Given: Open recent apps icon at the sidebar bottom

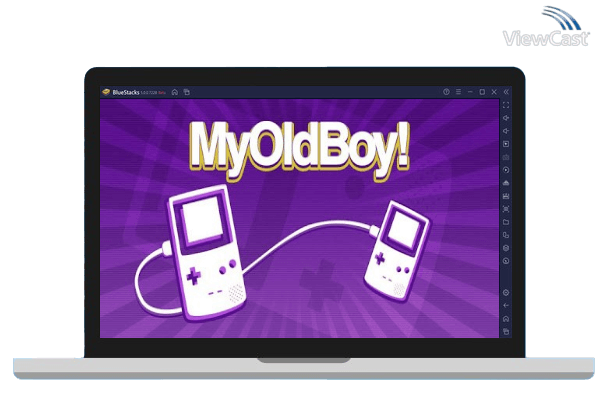Looking at the screenshot, I should (x=506, y=331).
